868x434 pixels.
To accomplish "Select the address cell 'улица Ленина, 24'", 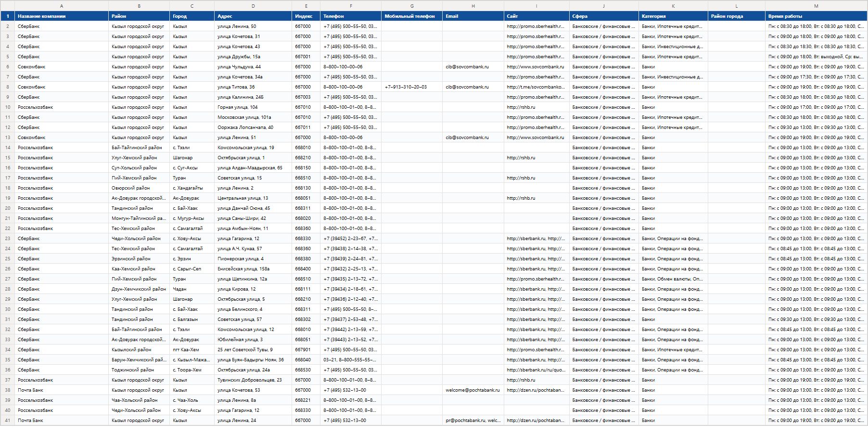I will click(253, 421).
